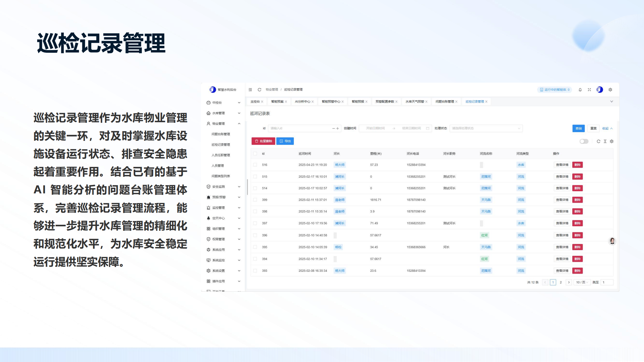Open 问题台账管理 in the sidebar
644x362 pixels.
(221, 134)
